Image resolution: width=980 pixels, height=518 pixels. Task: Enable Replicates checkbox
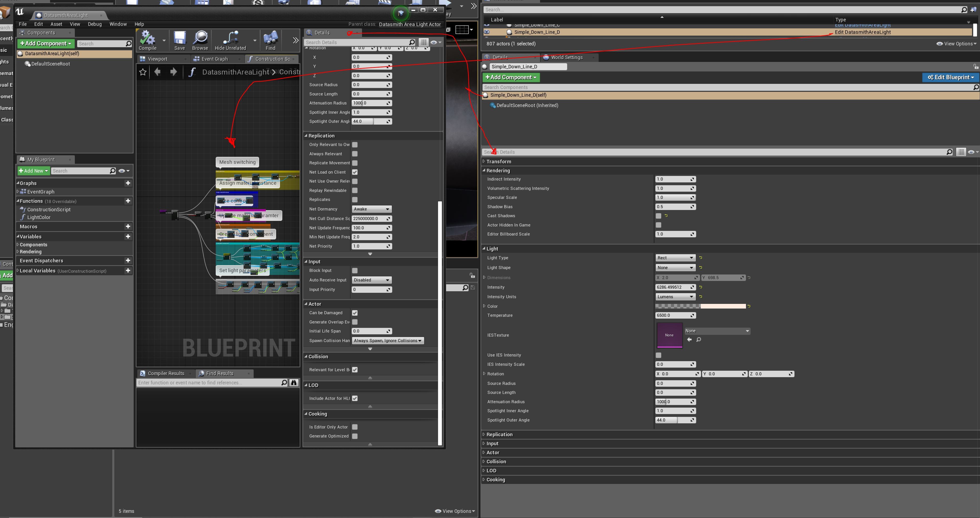355,200
